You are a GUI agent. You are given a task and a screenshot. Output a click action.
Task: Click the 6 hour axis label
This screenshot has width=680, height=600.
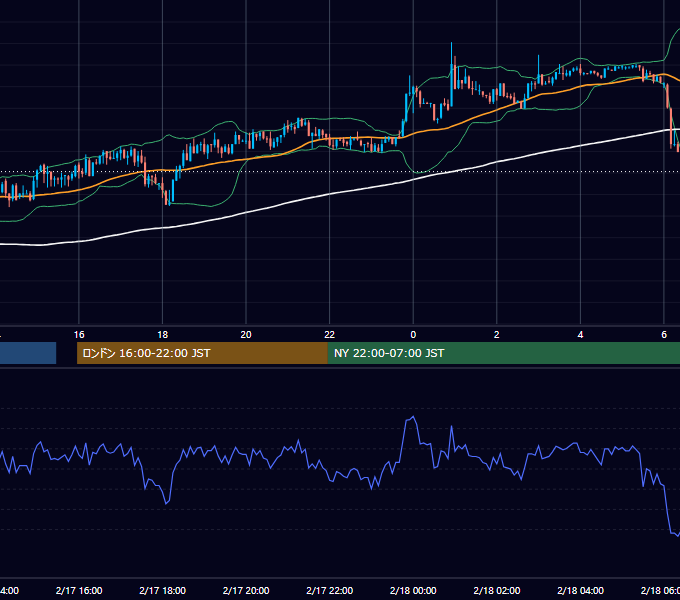point(664,335)
